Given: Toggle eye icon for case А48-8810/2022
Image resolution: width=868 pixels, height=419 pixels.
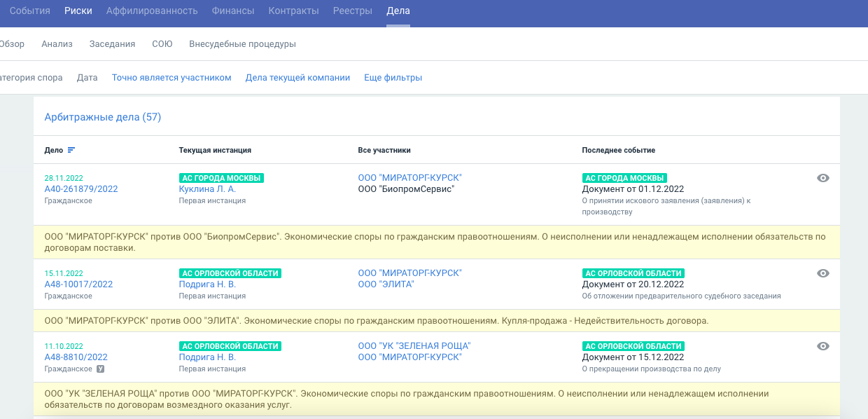Looking at the screenshot, I should tap(823, 346).
